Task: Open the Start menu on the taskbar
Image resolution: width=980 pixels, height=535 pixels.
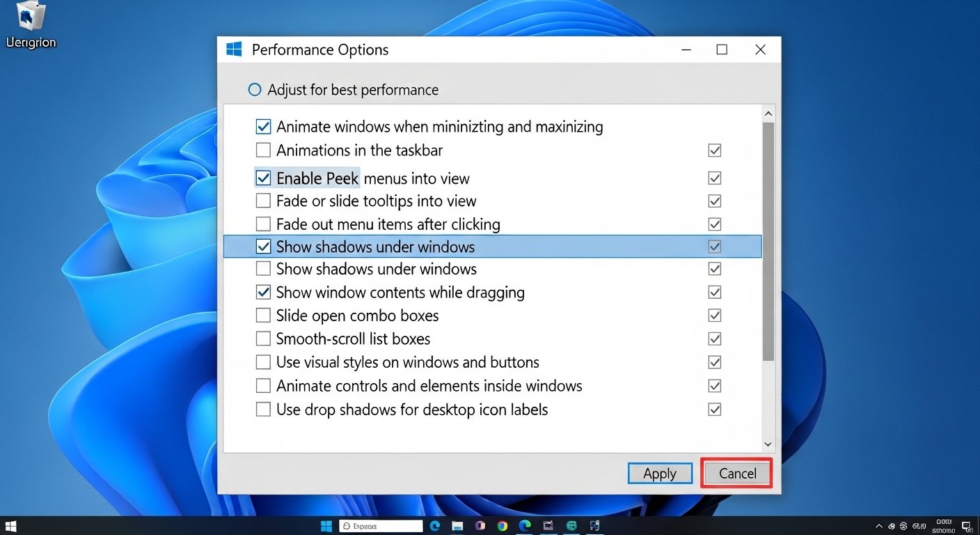Action: pyautogui.click(x=326, y=526)
